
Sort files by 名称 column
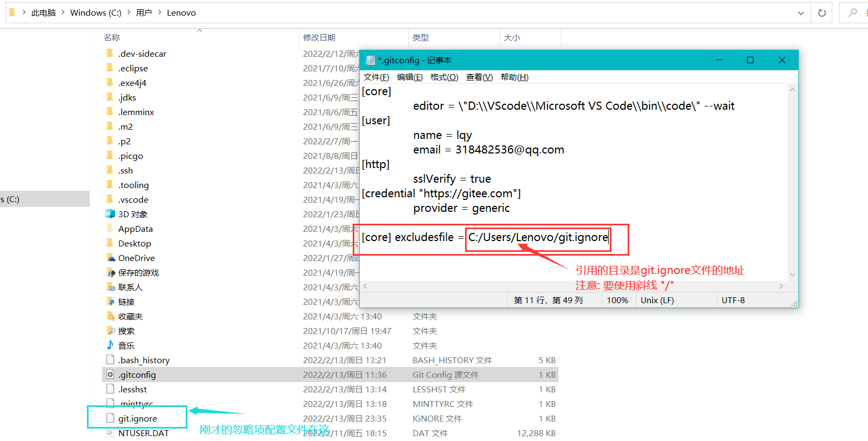point(112,37)
